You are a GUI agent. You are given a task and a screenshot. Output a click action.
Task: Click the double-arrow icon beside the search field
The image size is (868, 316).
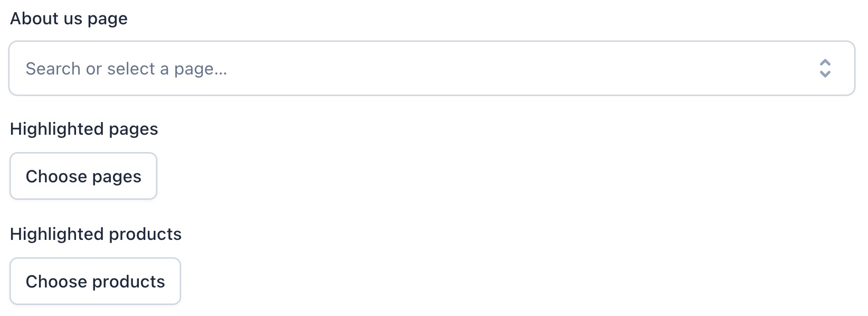825,69
